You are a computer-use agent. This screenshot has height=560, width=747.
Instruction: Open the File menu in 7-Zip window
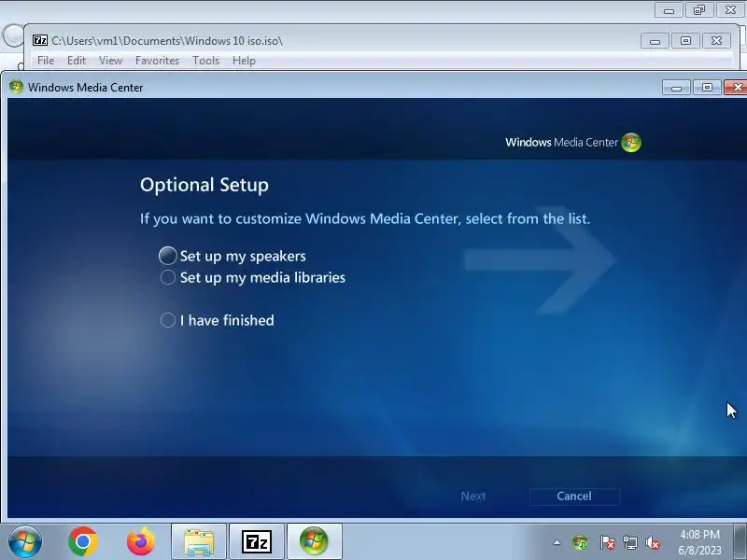click(x=46, y=61)
